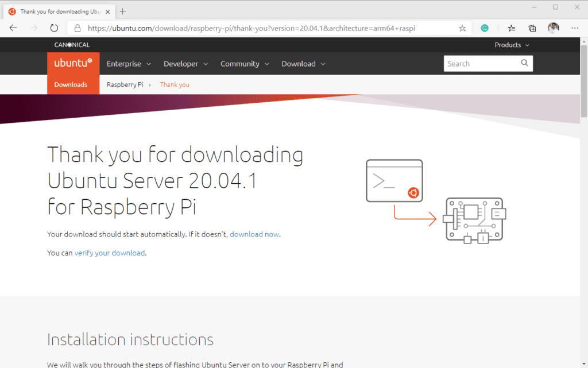Screen dimensions: 588x368
Task: Open the verify your download link
Action: [x=110, y=253]
